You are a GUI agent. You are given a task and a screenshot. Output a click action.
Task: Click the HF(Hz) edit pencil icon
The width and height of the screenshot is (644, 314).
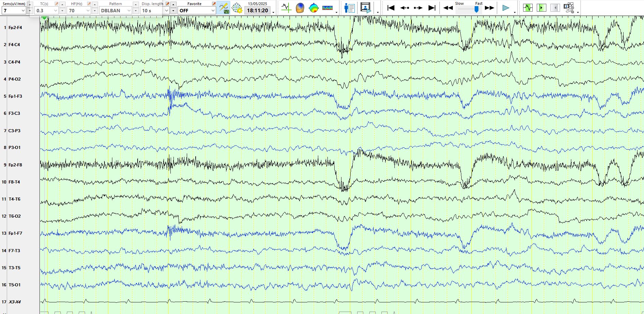(89, 4)
